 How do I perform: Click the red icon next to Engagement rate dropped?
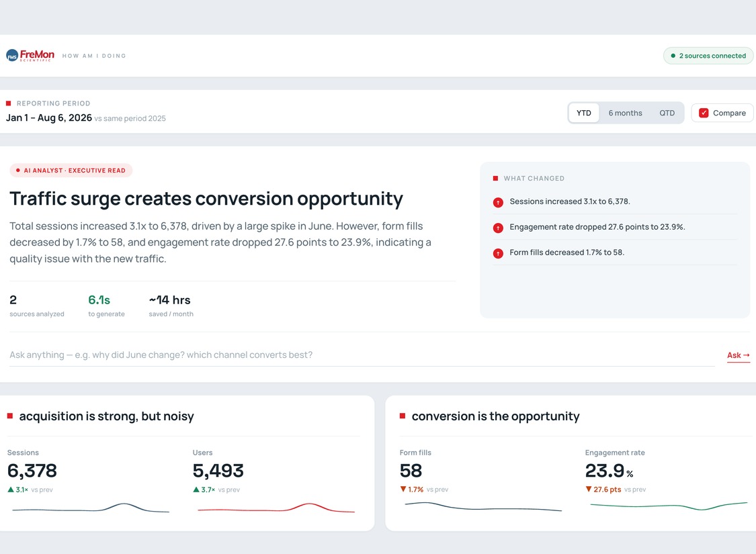tap(498, 228)
